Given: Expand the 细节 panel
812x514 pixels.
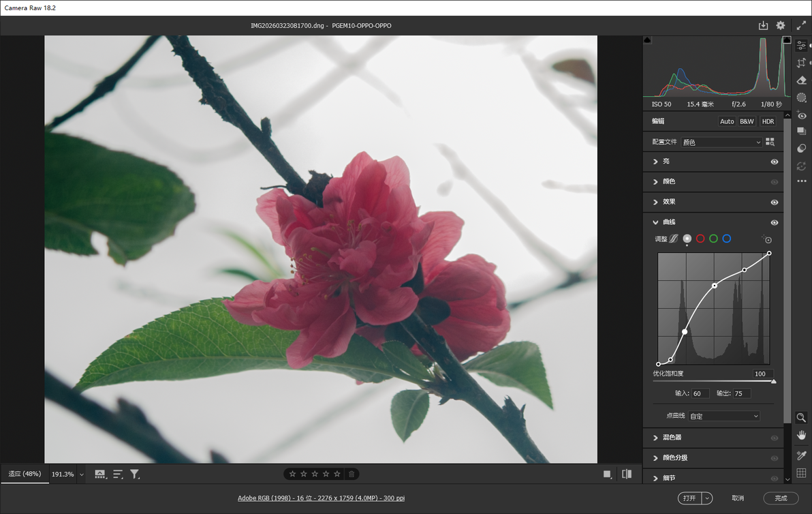Looking at the screenshot, I should (x=655, y=479).
